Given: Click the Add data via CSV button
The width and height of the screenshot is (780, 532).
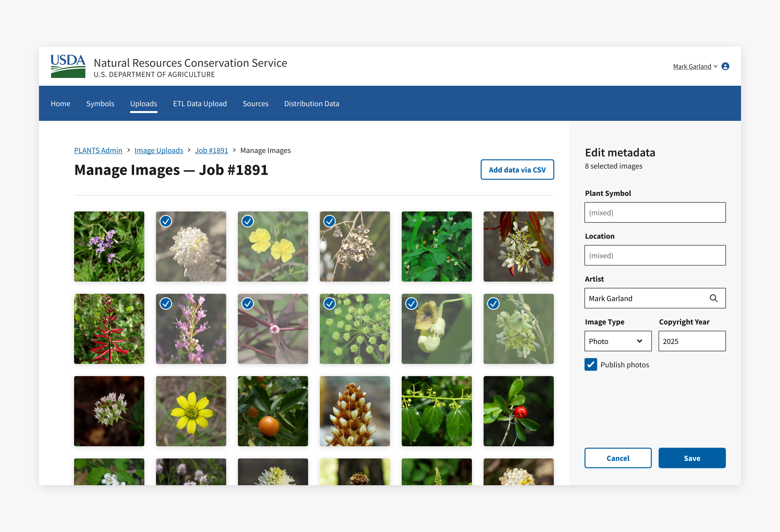Looking at the screenshot, I should pos(517,170).
